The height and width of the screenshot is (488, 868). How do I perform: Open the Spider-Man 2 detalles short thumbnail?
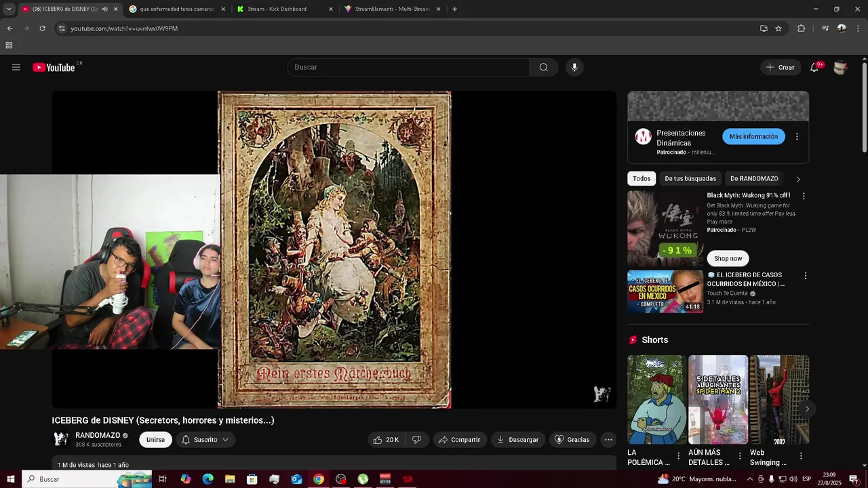tap(718, 400)
